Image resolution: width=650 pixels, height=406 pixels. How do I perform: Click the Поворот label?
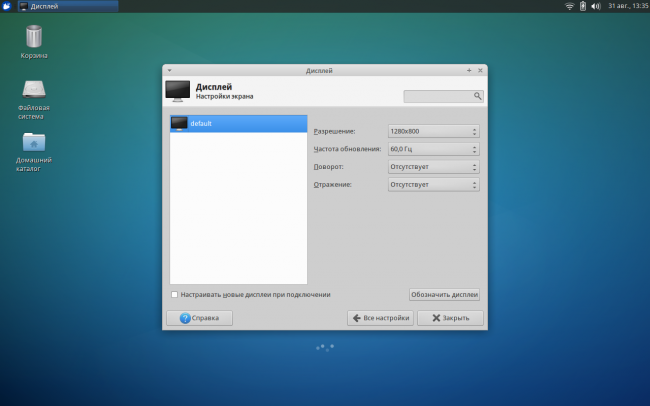coord(328,167)
